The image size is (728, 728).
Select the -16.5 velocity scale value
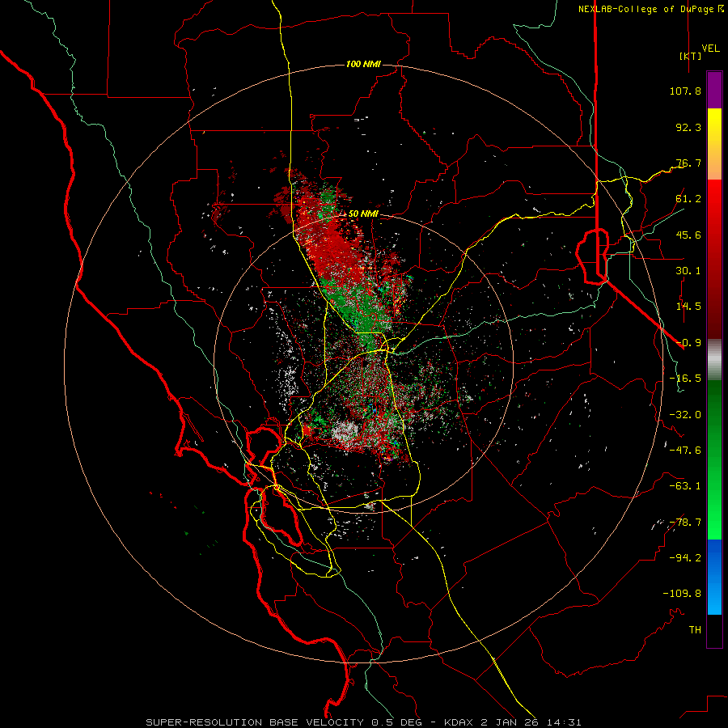(685, 379)
